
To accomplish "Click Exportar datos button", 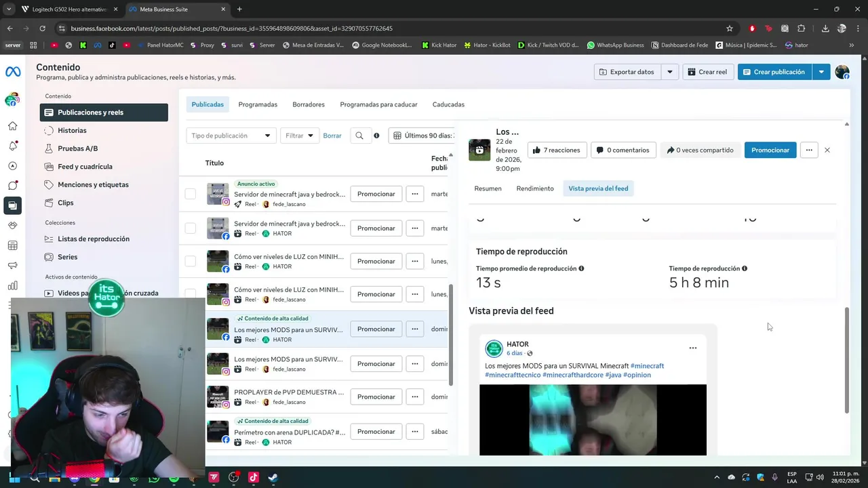I will click(x=627, y=72).
